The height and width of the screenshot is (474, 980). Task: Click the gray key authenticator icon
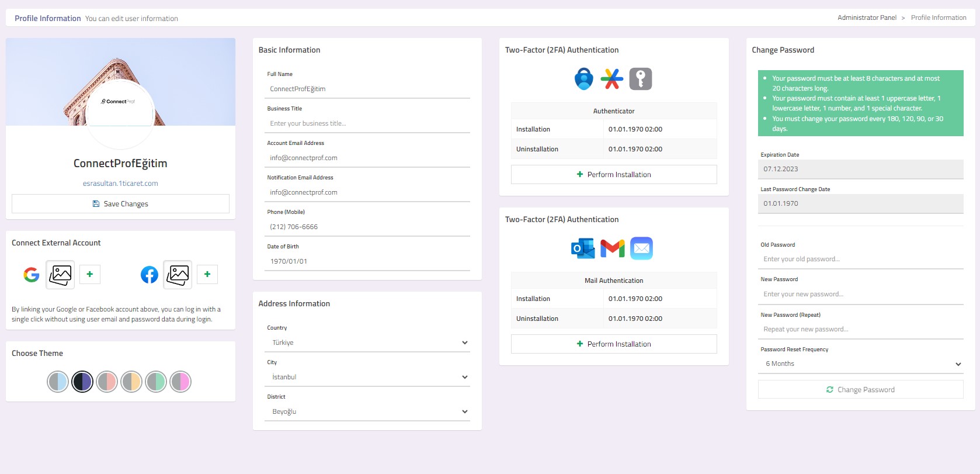click(640, 79)
